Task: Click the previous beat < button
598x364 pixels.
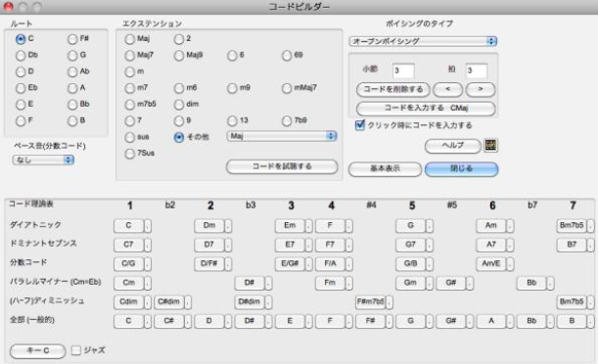Action: 447,89
